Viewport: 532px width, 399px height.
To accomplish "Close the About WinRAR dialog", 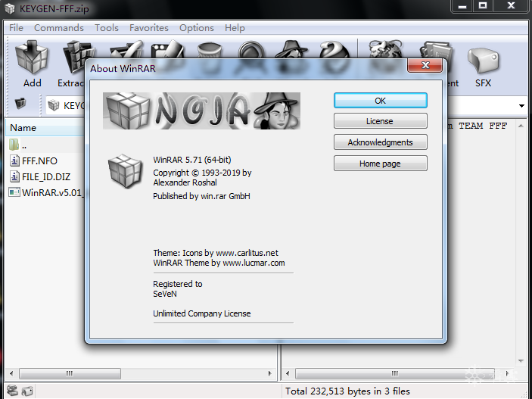I will tap(425, 65).
